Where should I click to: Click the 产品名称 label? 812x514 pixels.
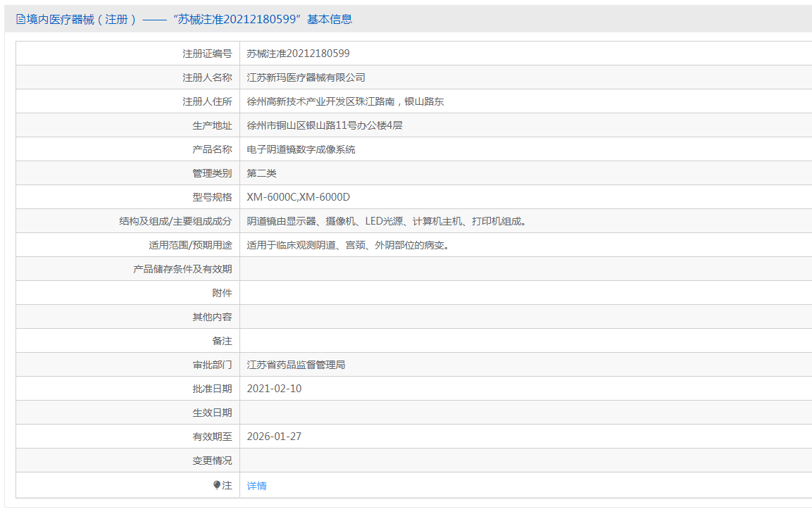coord(212,149)
